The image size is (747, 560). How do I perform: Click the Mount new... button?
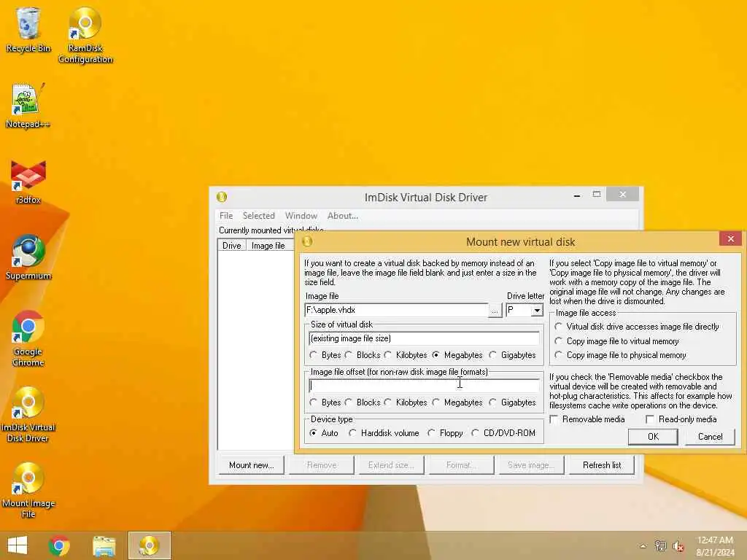tap(251, 465)
